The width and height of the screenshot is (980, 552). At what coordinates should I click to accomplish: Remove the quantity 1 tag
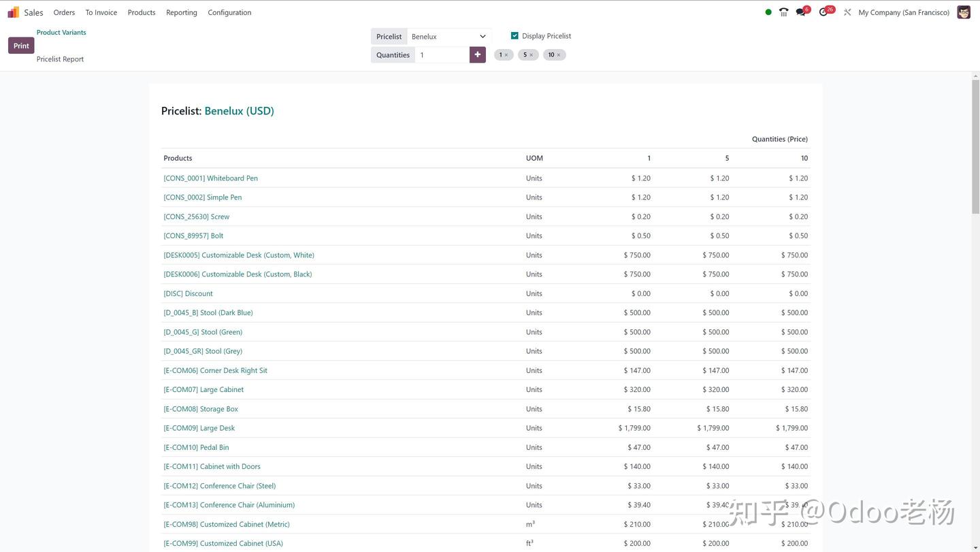[x=506, y=55]
